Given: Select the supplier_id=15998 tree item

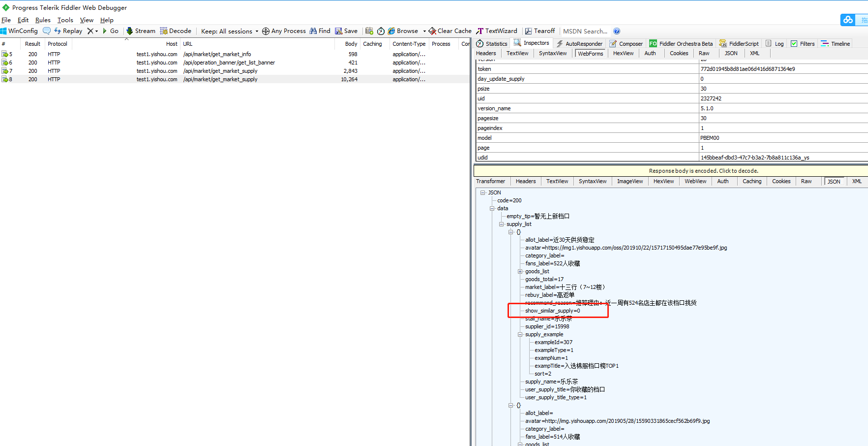Looking at the screenshot, I should [x=547, y=326].
